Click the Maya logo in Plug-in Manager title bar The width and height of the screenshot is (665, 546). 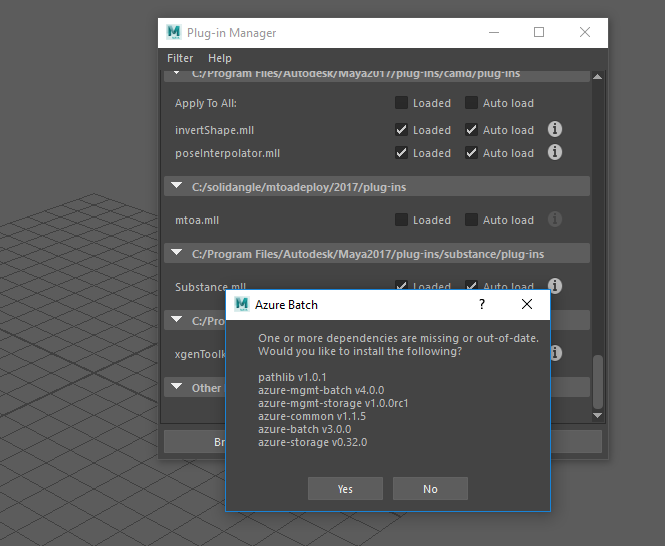tap(174, 32)
